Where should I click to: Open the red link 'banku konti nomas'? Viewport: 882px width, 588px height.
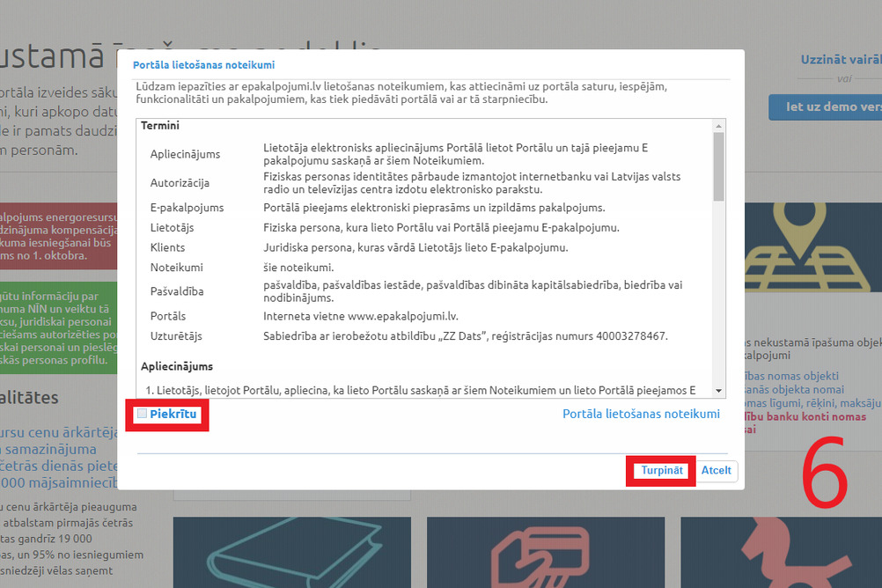click(805, 416)
